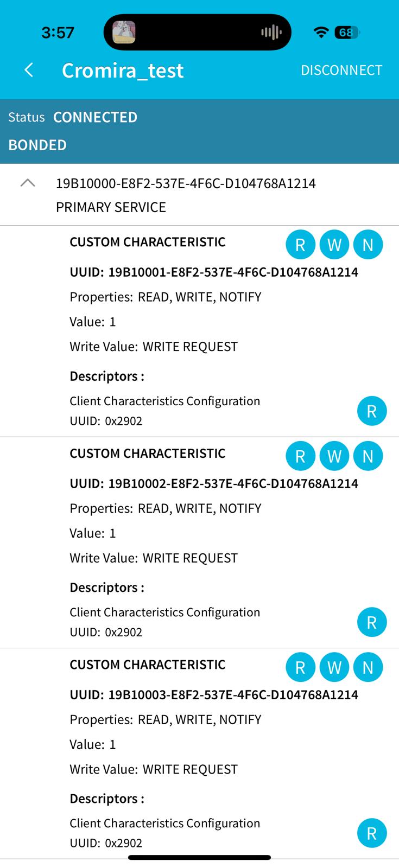Tap Write icon for characteristic 19B10003

(334, 667)
